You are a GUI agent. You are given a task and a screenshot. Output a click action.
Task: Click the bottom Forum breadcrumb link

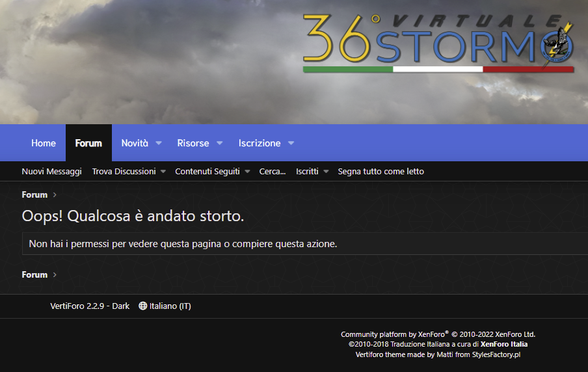coord(34,274)
